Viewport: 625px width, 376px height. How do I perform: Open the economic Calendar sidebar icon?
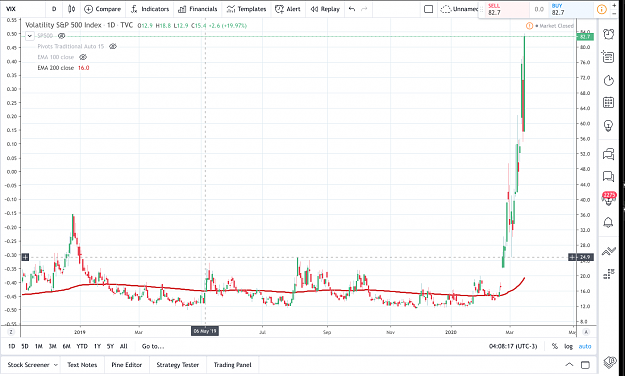(608, 103)
